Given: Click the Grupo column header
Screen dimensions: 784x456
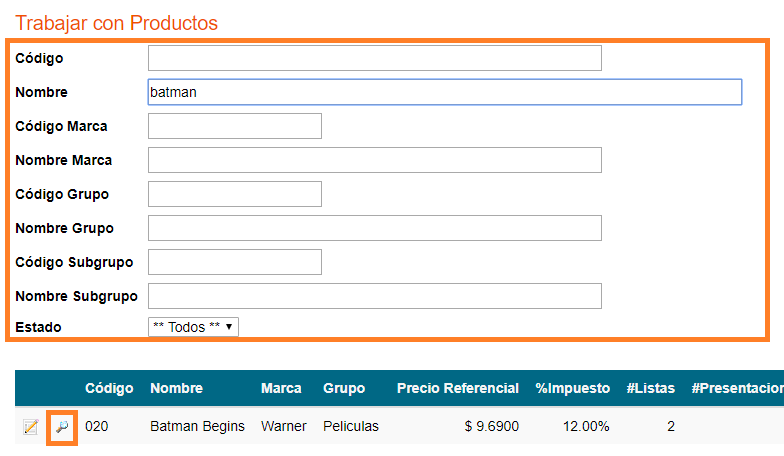Looking at the screenshot, I should pyautogui.click(x=344, y=388).
